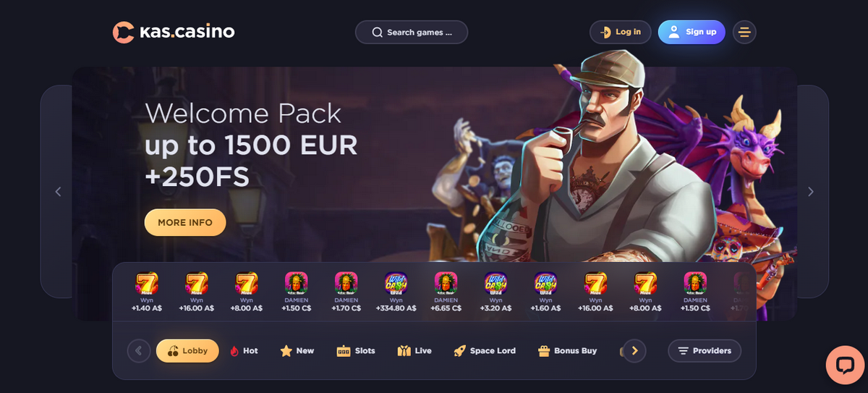868x393 pixels.
Task: Select the Space Lord rocket category
Action: [485, 351]
